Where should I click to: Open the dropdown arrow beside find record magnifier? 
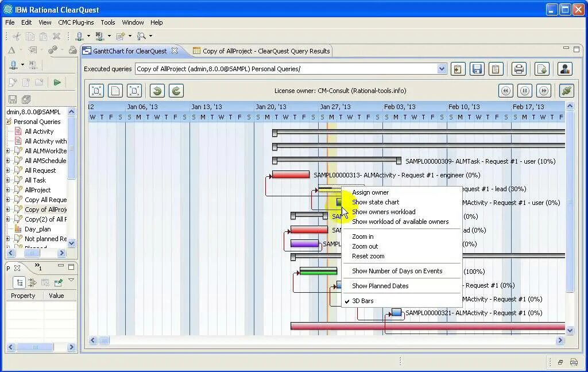coord(151,36)
